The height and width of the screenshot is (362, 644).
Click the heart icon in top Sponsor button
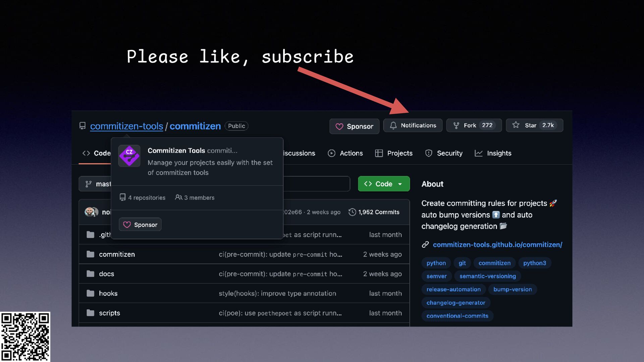tap(339, 127)
